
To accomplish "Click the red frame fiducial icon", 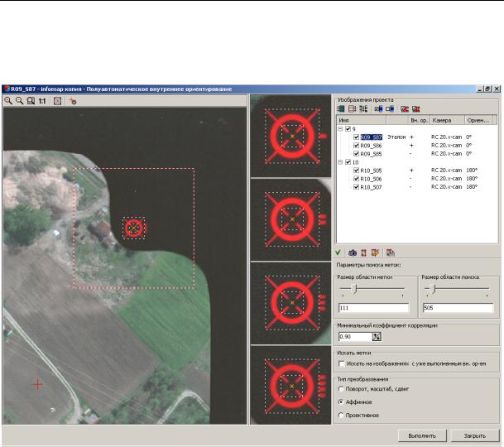I will point(363,252).
